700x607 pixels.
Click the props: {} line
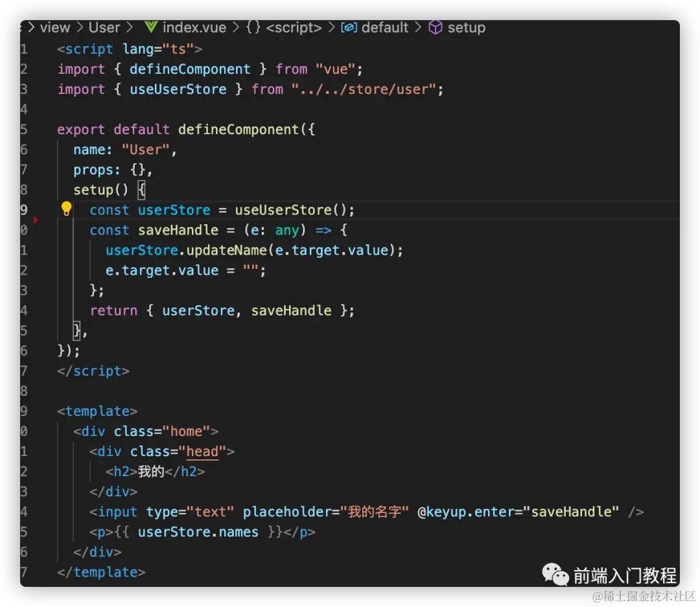point(113,170)
